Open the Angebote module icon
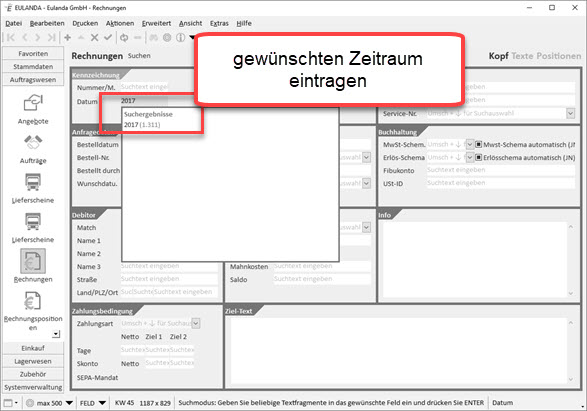 click(x=33, y=103)
